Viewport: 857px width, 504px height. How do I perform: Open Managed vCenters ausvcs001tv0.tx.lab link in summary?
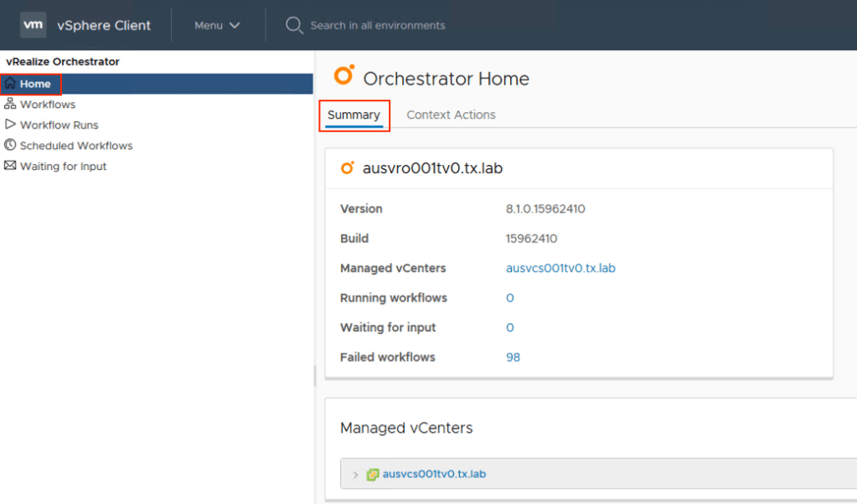click(x=560, y=268)
